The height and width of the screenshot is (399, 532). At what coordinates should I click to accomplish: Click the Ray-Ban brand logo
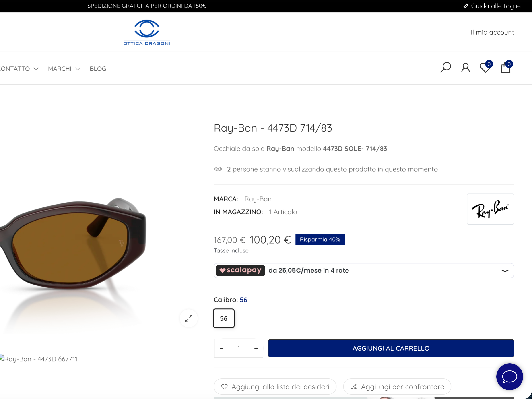(490, 209)
